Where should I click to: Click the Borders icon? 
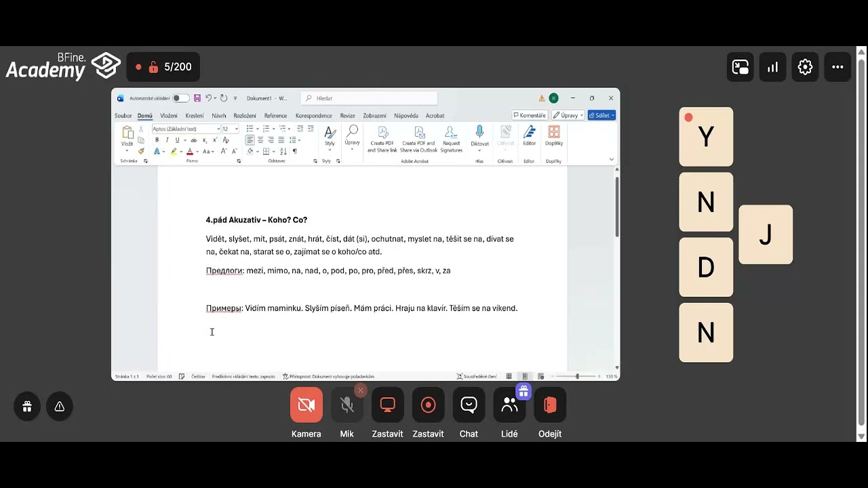point(266,151)
